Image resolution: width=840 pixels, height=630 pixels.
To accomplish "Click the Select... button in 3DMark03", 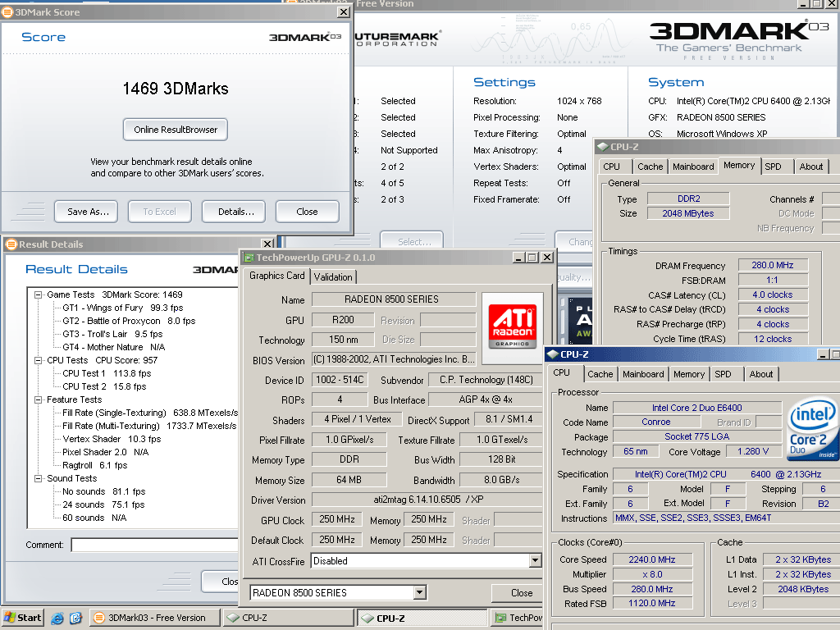I will pos(412,242).
